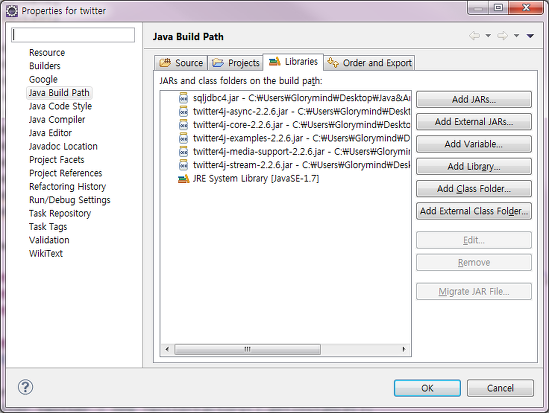This screenshot has height=413, width=549.
Task: Select Resource in the properties tree
Action: click(47, 52)
